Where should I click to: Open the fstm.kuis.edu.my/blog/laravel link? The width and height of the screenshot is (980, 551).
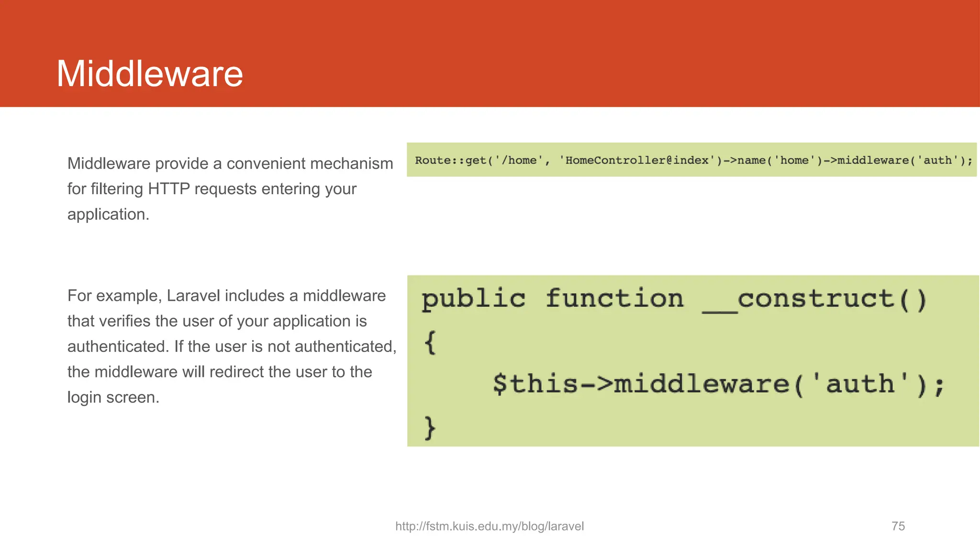pos(490,526)
